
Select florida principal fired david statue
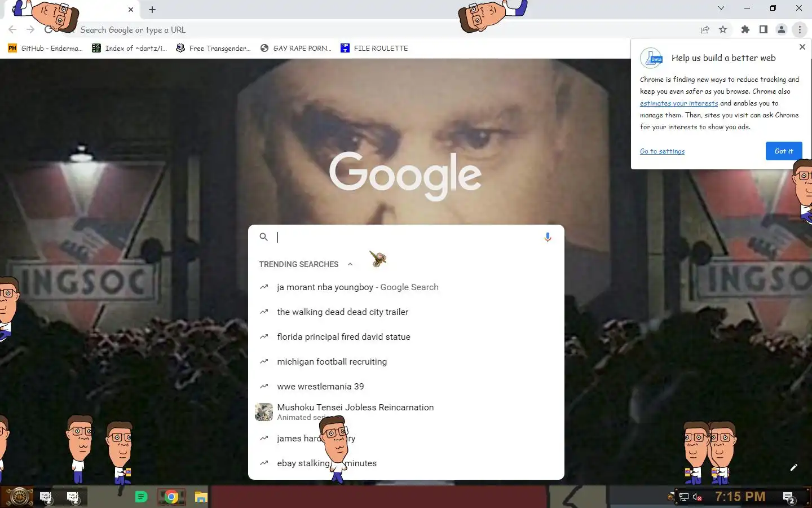click(406, 337)
